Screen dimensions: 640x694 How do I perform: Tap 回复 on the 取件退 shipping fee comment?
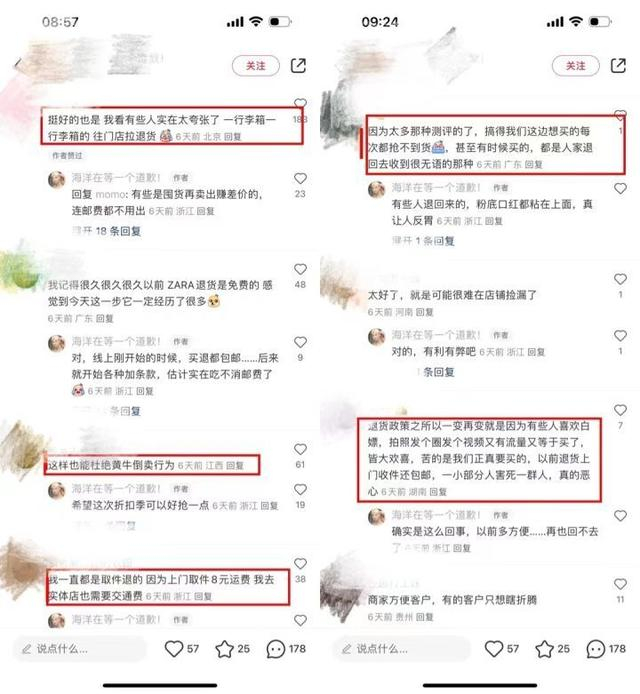pyautogui.click(x=203, y=597)
